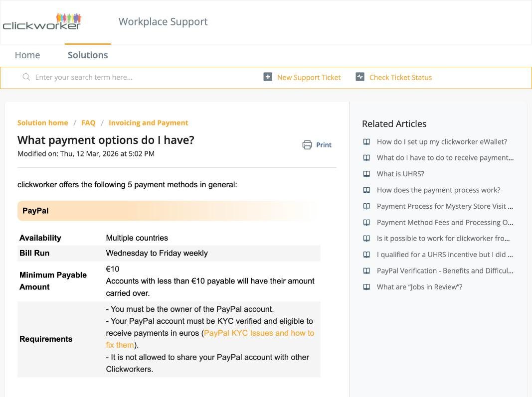Click book icon beside 'Is it possible to work for clickworker'

pos(367,238)
